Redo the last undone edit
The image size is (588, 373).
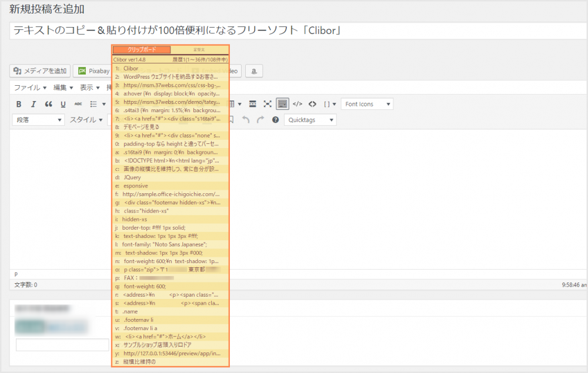pos(260,120)
